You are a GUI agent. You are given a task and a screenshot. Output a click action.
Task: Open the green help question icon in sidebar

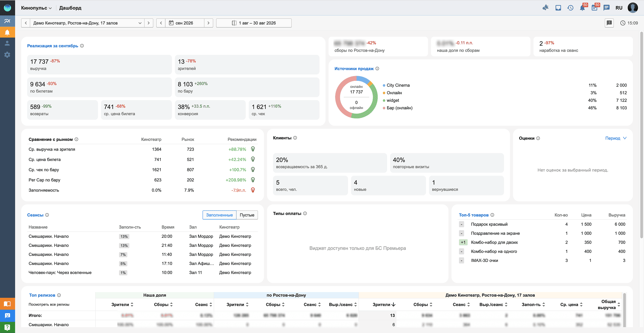pos(7,327)
